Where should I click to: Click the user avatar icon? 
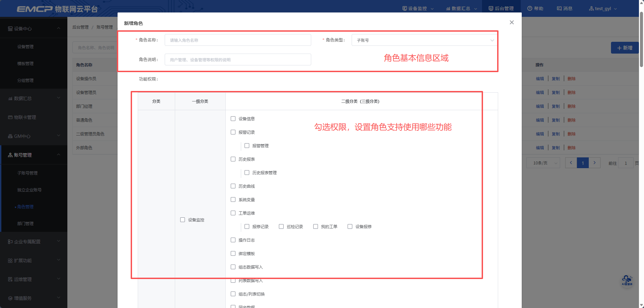[x=591, y=8]
